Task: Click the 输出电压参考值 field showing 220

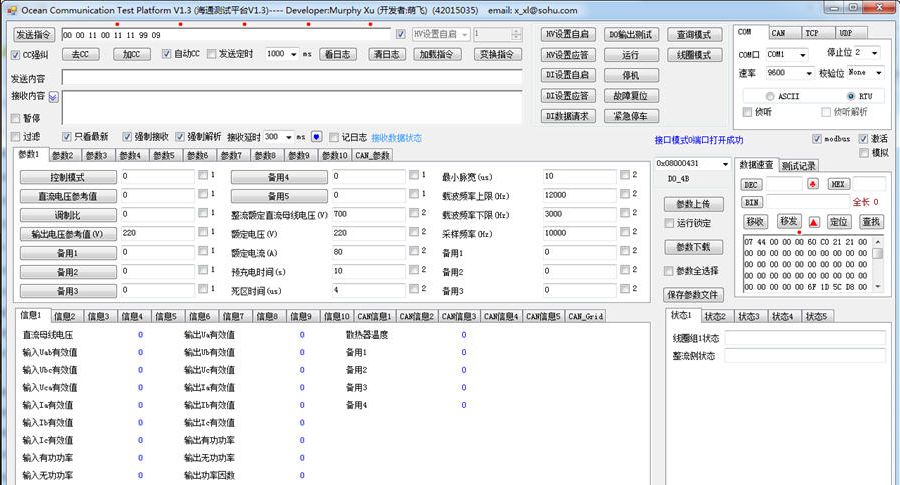Action: point(157,233)
